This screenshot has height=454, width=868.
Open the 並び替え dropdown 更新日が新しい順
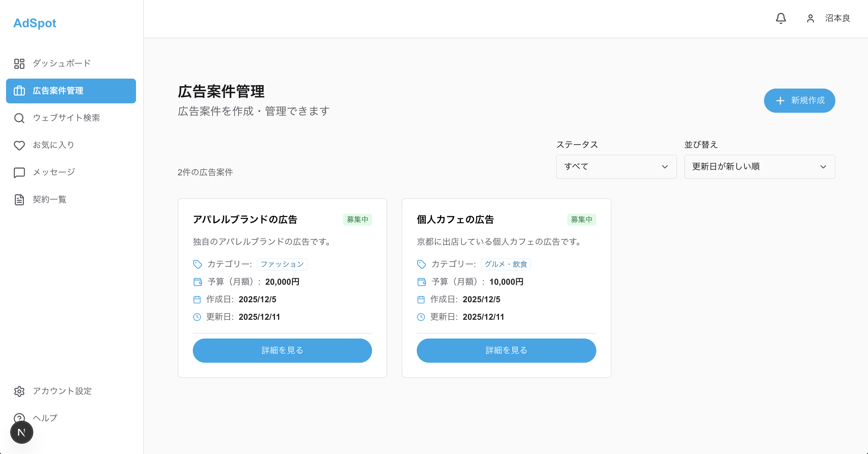point(759,167)
